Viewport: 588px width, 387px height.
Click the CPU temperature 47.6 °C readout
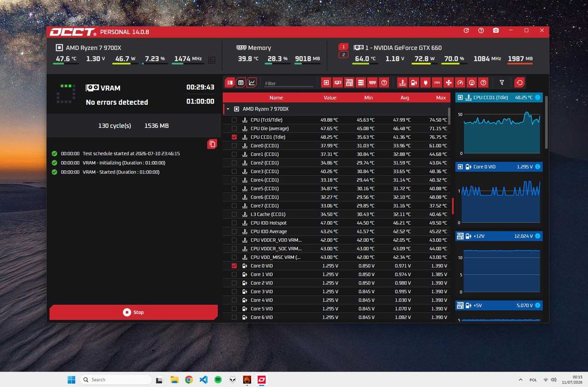tap(66, 59)
